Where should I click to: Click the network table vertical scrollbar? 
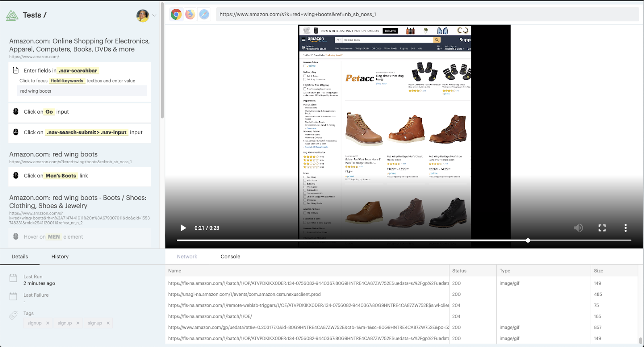click(x=640, y=341)
